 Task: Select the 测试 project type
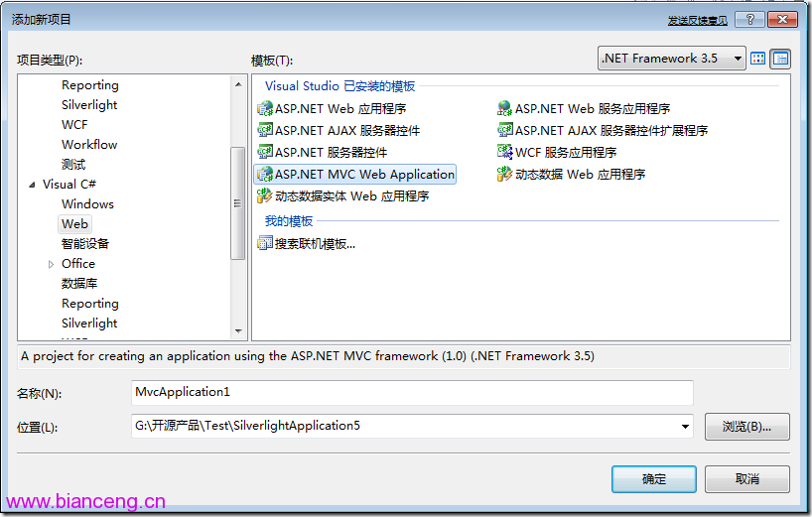click(73, 165)
